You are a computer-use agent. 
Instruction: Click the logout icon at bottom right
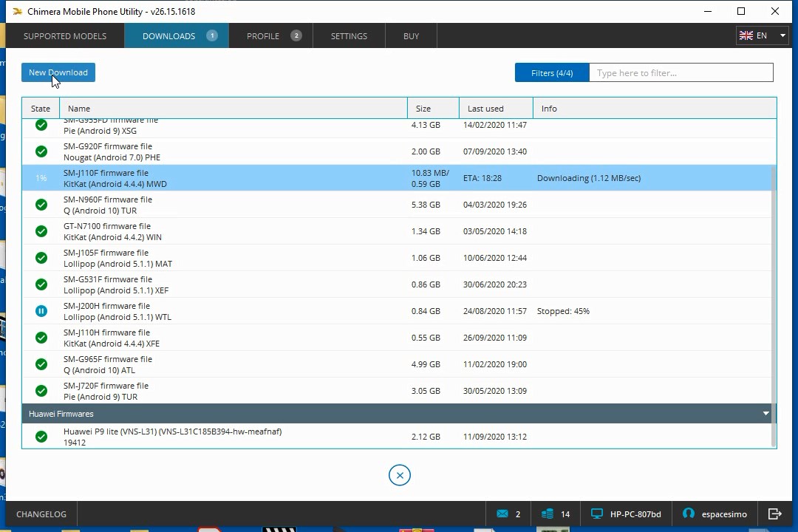click(x=775, y=514)
